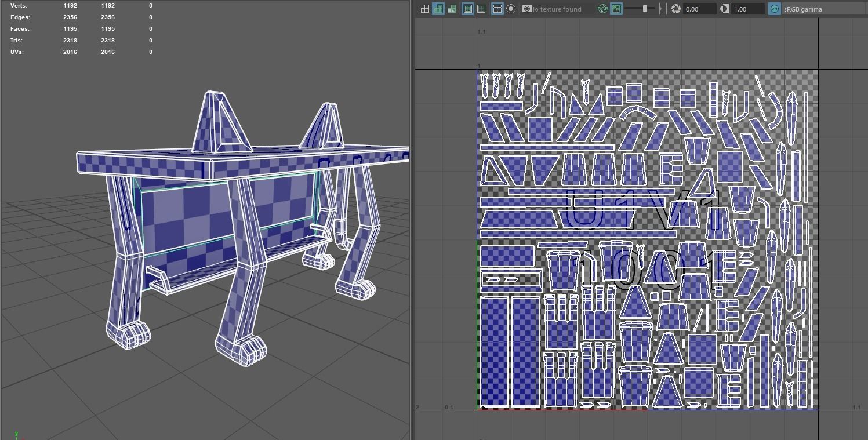Click the gamma contrast icon
This screenshot has width=868, height=440.
(x=725, y=9)
